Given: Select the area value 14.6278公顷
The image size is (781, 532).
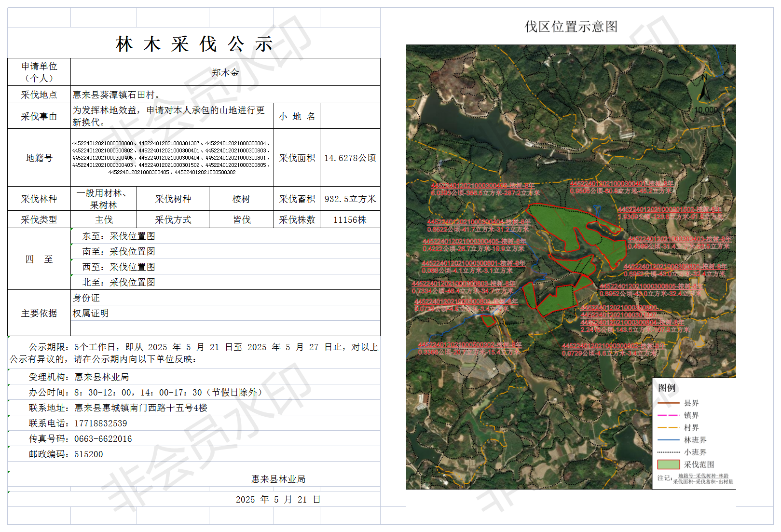Looking at the screenshot, I should [x=350, y=158].
